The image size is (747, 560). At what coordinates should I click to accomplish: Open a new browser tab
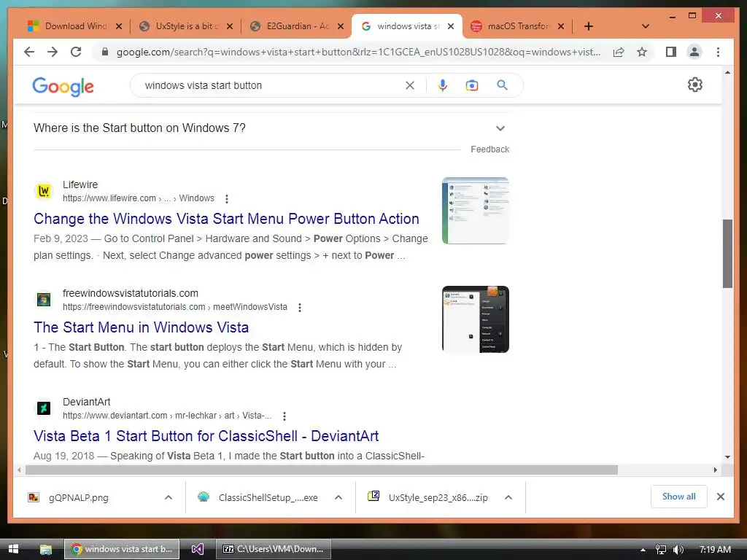(x=589, y=26)
